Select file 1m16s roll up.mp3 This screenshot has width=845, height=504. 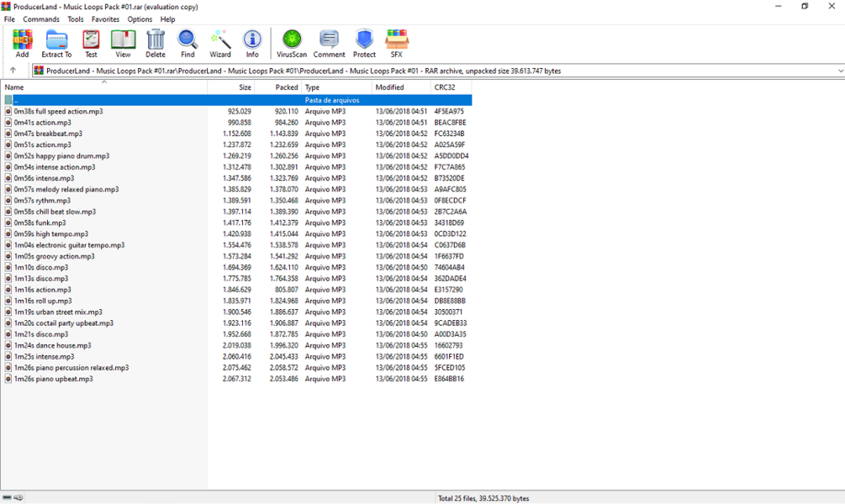click(236, 301)
